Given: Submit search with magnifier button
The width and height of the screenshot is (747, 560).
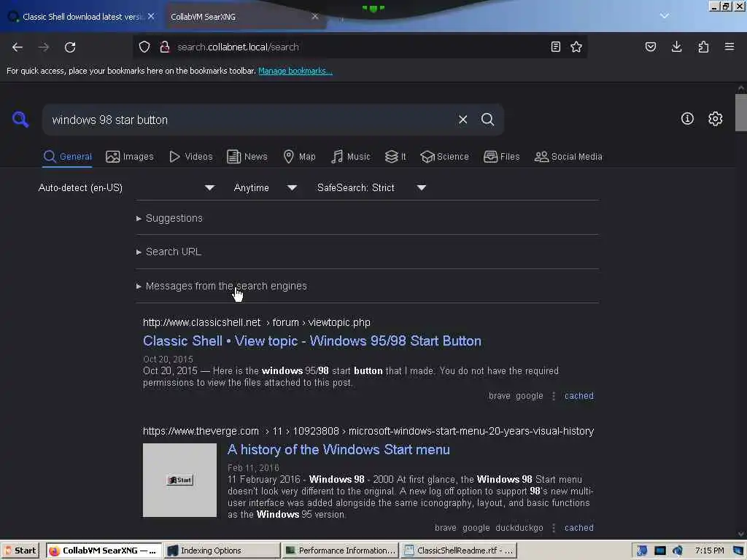Looking at the screenshot, I should [x=487, y=120].
